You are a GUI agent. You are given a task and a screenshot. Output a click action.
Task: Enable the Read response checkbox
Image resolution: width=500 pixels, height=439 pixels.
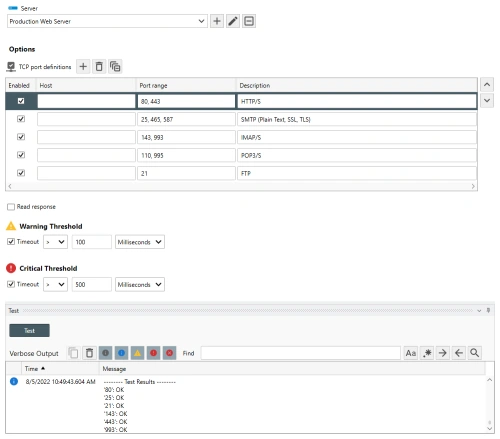[x=11, y=207]
